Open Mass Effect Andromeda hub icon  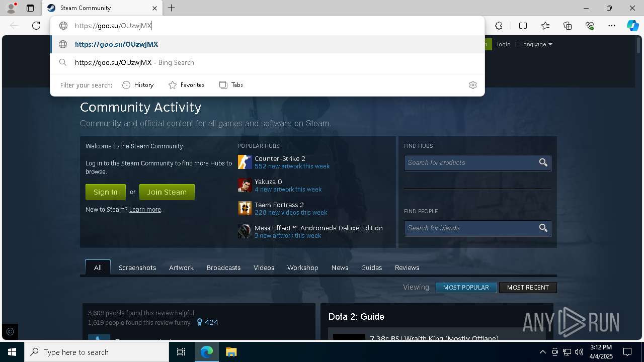click(x=245, y=231)
